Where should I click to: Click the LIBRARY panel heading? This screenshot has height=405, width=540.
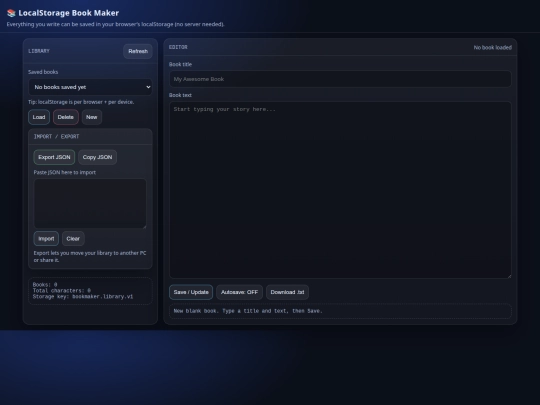click(39, 51)
